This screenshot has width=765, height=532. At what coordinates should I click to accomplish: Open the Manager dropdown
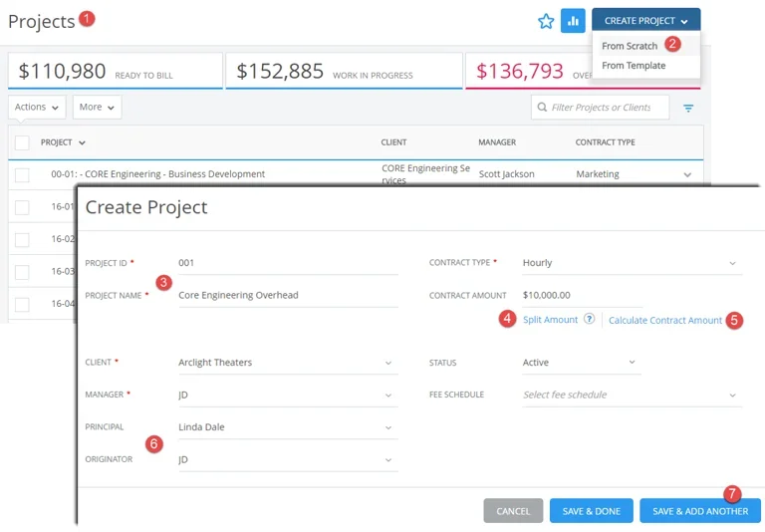click(x=288, y=395)
